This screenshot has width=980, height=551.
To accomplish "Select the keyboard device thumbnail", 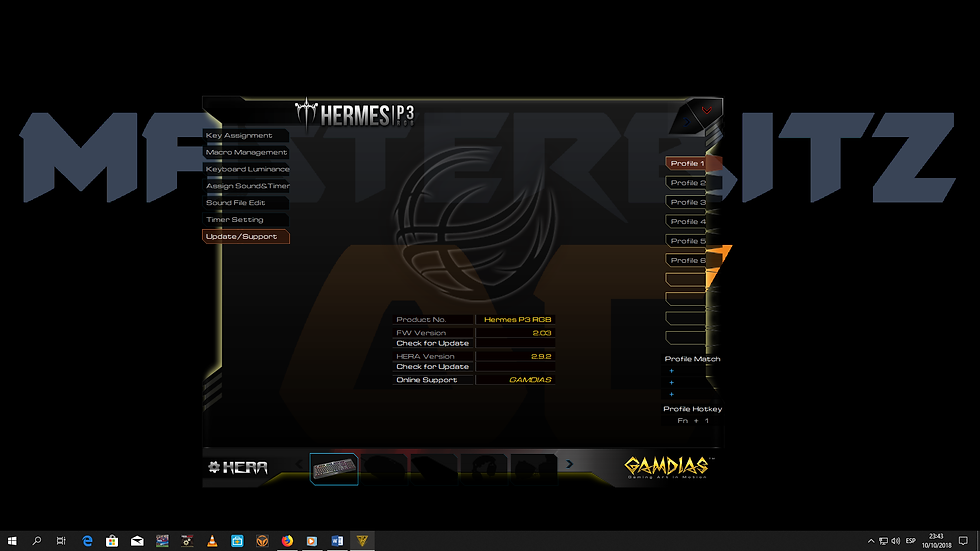I will (x=334, y=469).
